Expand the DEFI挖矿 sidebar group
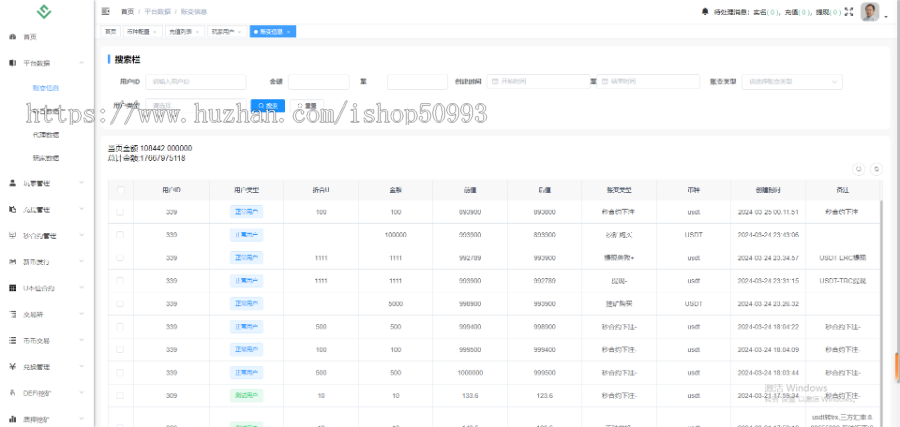900x427 pixels. point(82,393)
